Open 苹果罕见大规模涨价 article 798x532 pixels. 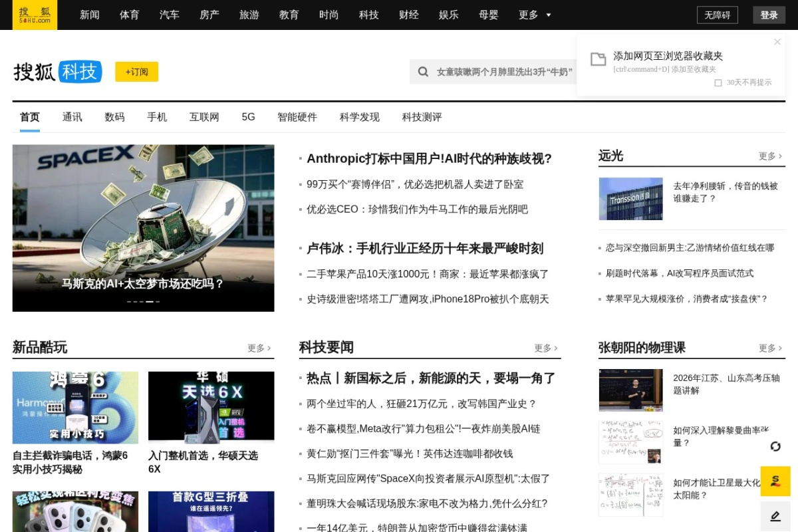point(687,299)
